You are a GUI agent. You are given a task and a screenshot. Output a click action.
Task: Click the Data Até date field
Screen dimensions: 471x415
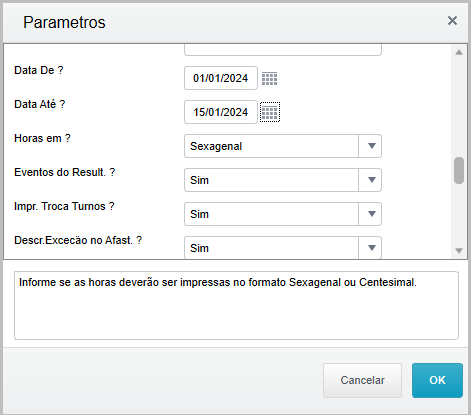[221, 112]
